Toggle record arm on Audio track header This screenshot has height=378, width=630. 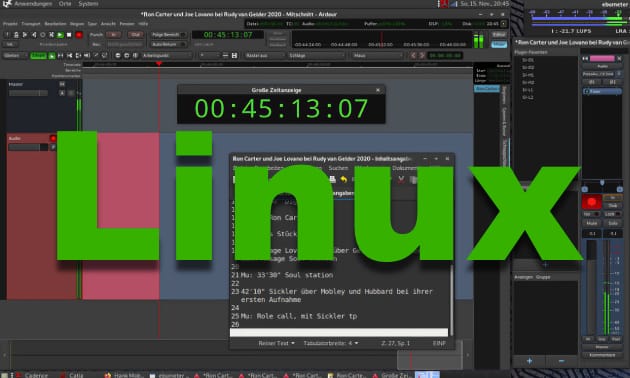(x=53, y=138)
